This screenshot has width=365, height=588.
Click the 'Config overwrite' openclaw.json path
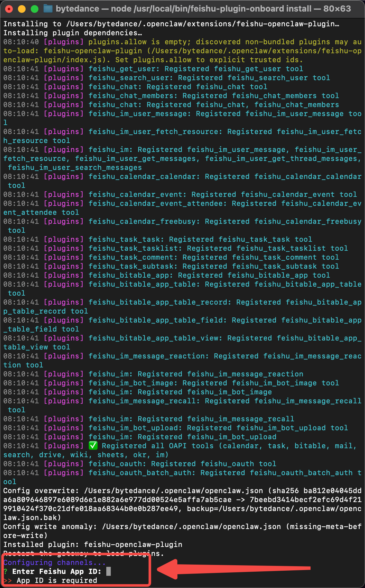tap(173, 491)
